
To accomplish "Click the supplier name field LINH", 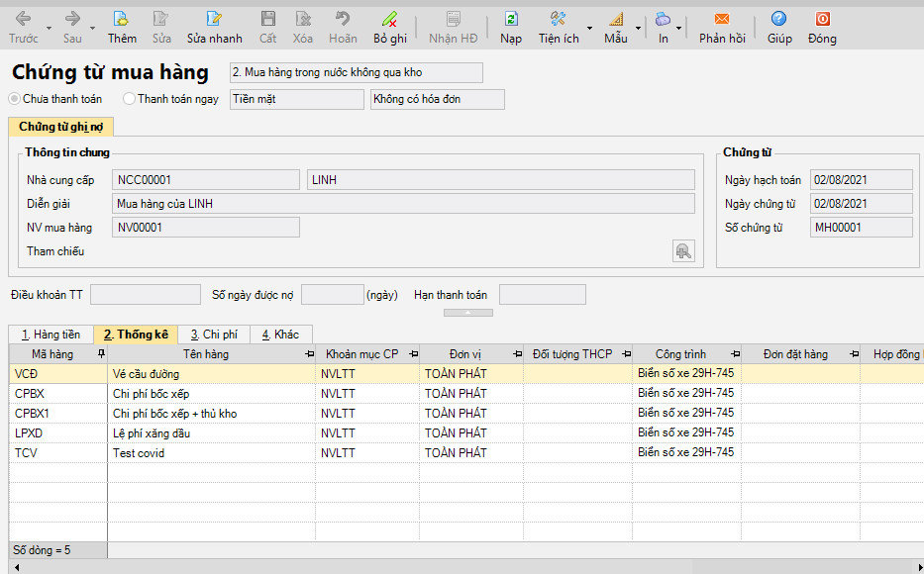I will pyautogui.click(x=501, y=180).
